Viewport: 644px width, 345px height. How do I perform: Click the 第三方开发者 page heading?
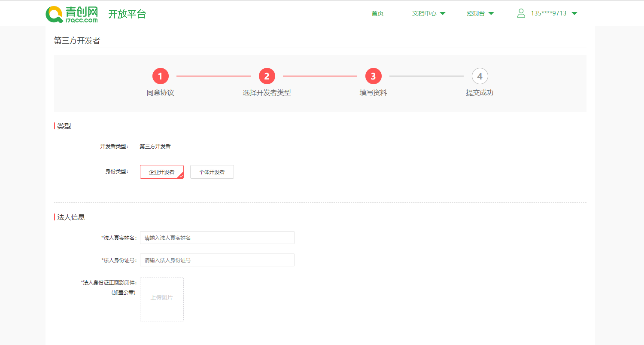click(77, 41)
